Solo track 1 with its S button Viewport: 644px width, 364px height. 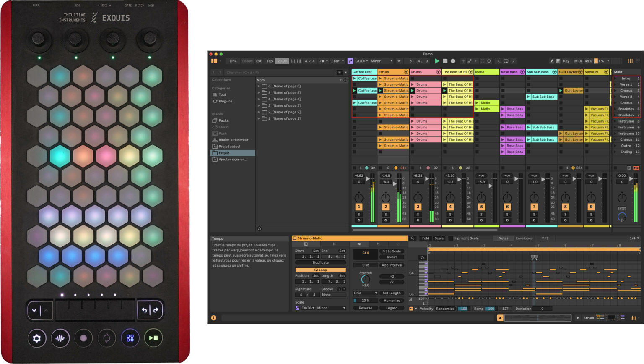click(x=359, y=214)
